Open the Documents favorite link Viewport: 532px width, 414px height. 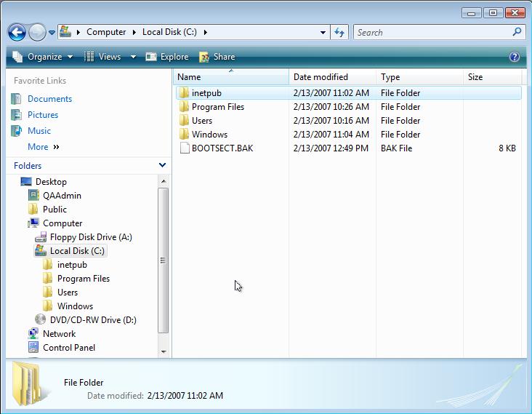[x=50, y=99]
